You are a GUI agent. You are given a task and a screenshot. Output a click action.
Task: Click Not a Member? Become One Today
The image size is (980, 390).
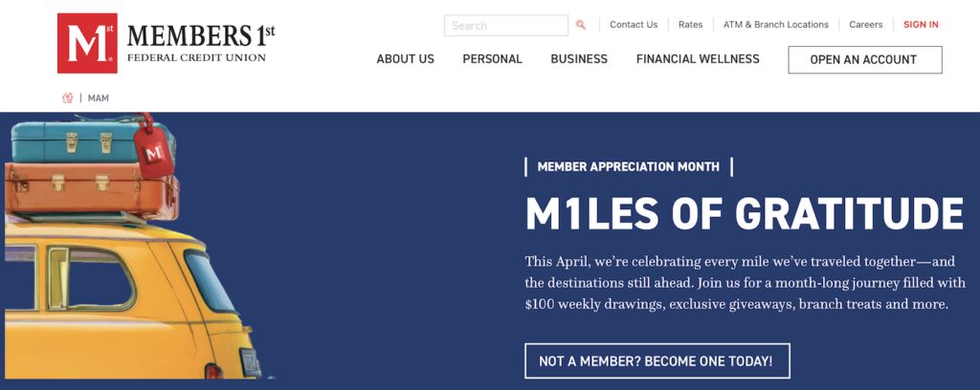pyautogui.click(x=657, y=361)
